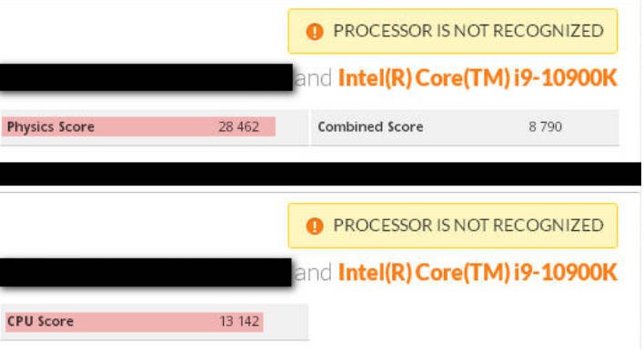This screenshot has height=353, width=644.
Task: Click the pink Physics Score progress bar
Action: tap(138, 126)
